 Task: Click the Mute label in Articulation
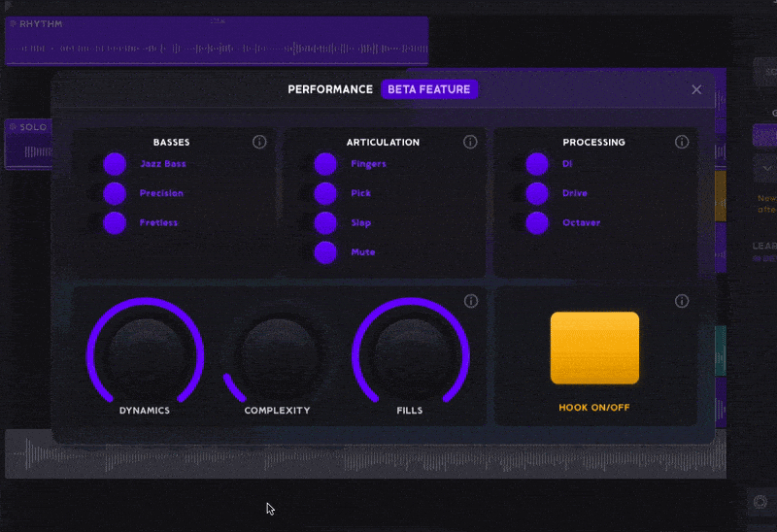tap(362, 252)
